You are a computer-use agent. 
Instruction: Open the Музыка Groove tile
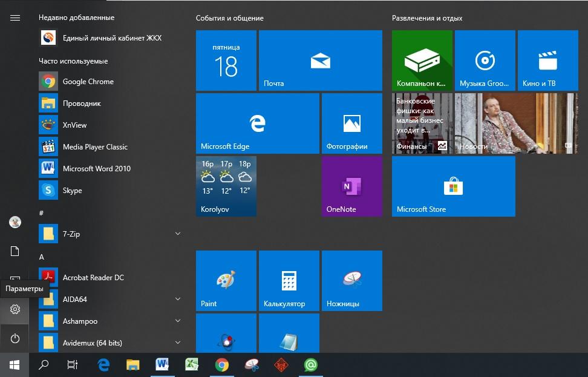(x=485, y=61)
